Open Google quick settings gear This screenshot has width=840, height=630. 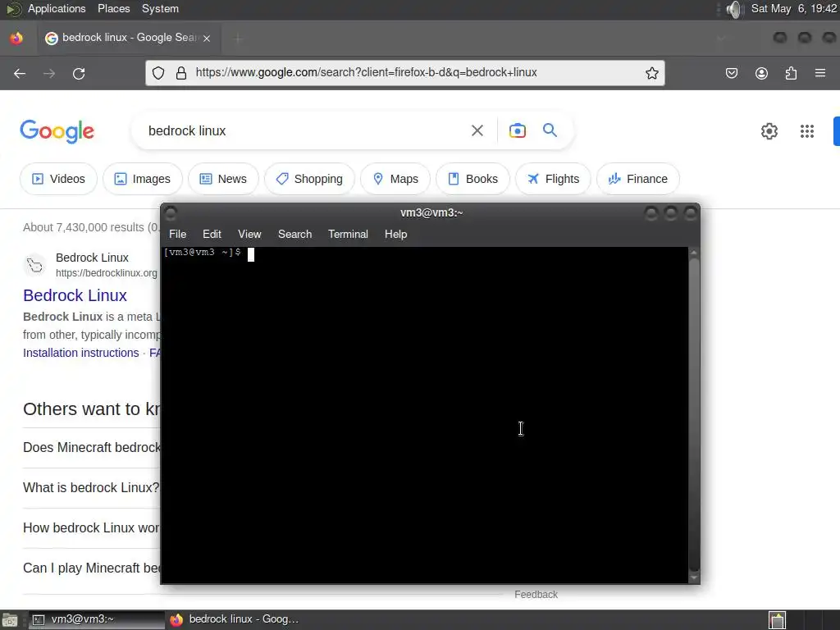click(x=769, y=131)
